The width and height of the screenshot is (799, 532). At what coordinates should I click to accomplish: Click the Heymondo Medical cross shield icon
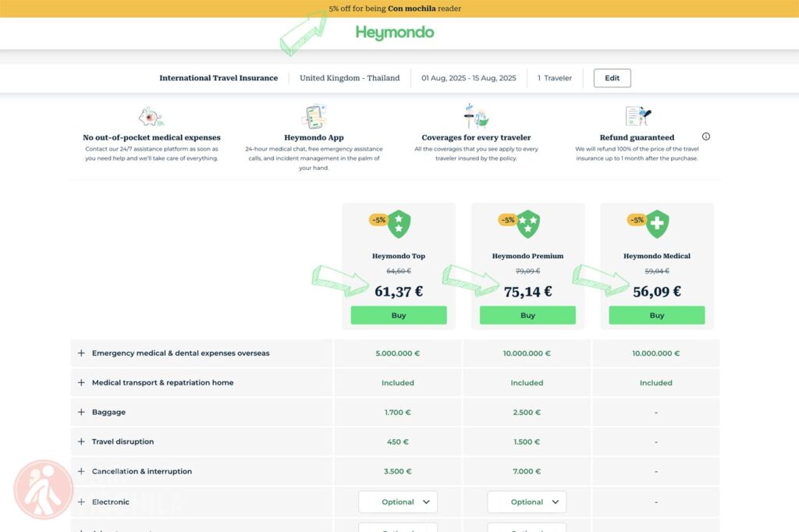[x=657, y=224]
